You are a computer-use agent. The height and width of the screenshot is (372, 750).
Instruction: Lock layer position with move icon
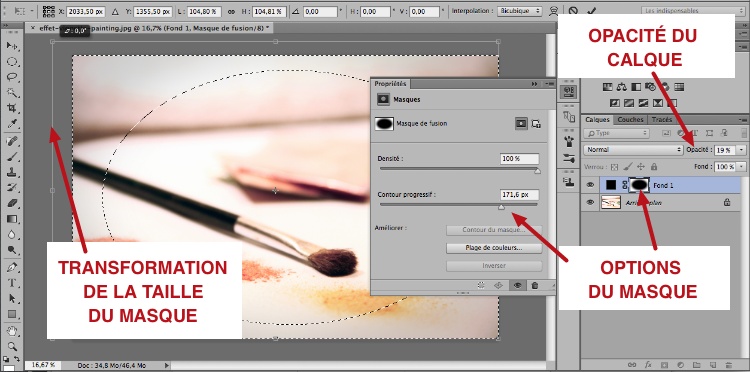pyautogui.click(x=641, y=167)
